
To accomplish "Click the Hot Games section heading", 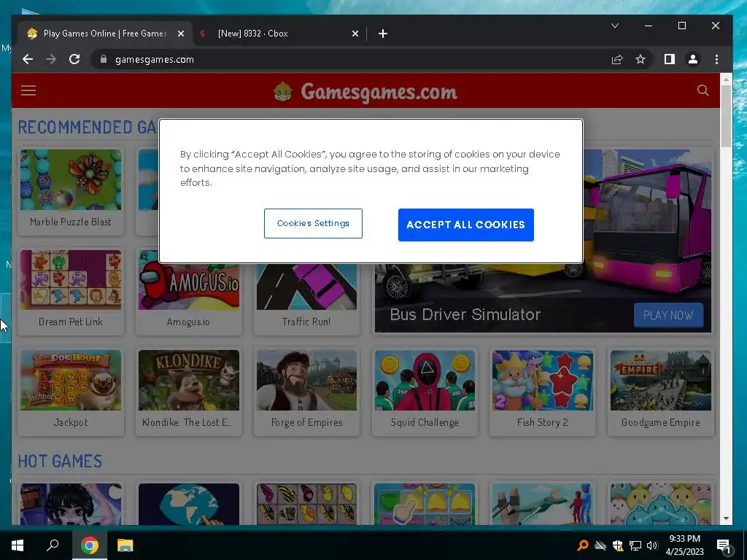I will 60,461.
